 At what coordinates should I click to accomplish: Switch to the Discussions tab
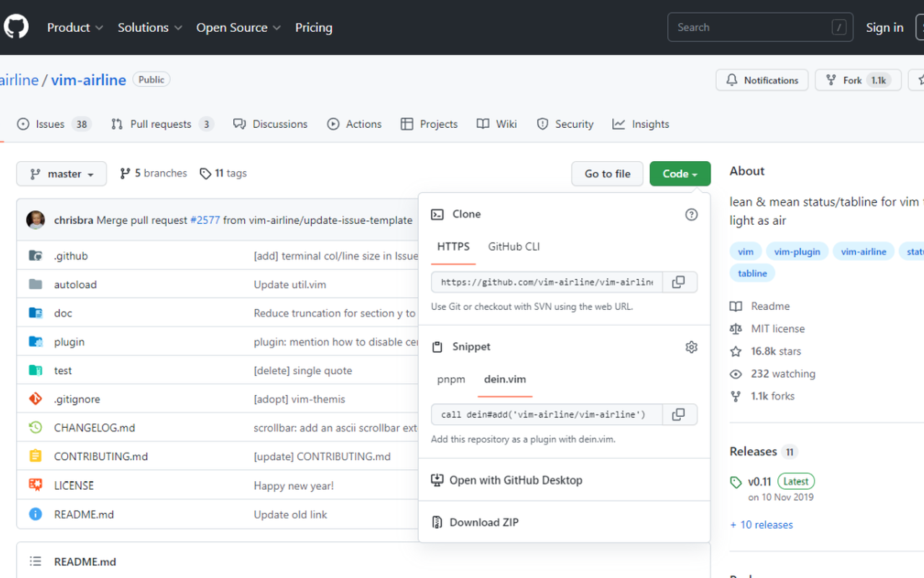pyautogui.click(x=271, y=124)
